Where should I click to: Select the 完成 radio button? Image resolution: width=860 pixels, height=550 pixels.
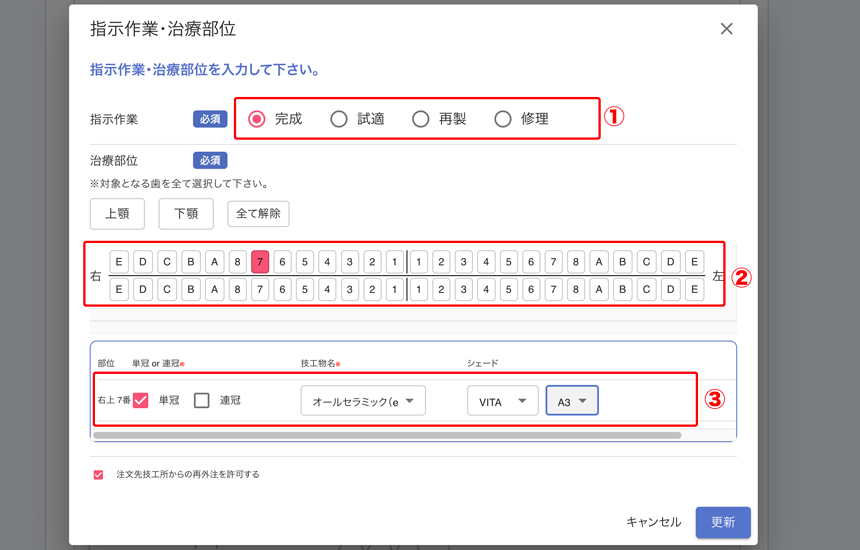coord(257,119)
